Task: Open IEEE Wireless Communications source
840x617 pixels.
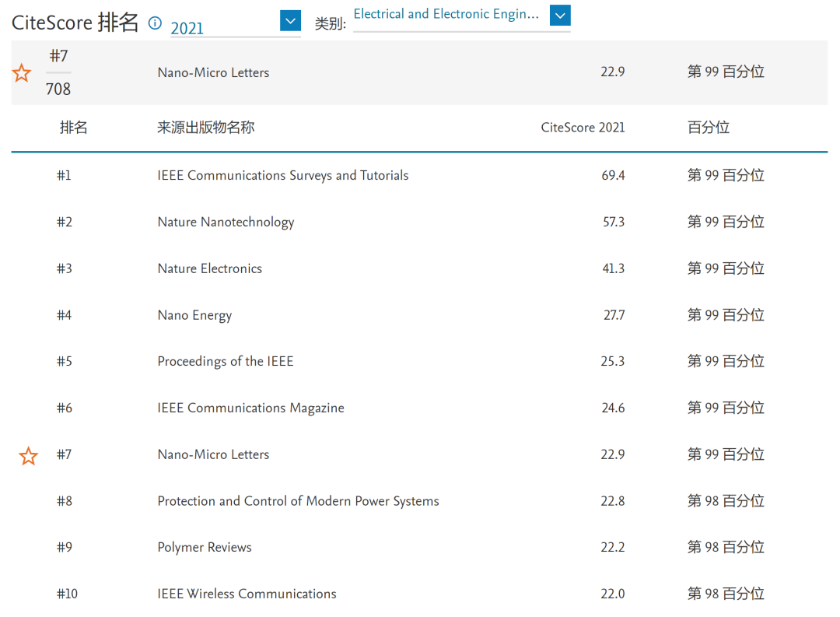Action: coord(247,594)
